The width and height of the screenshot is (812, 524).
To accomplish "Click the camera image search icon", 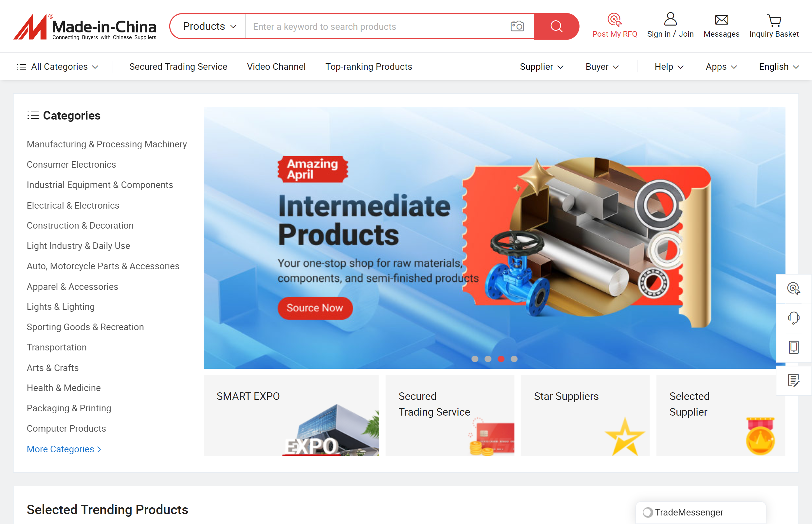I will [x=517, y=26].
